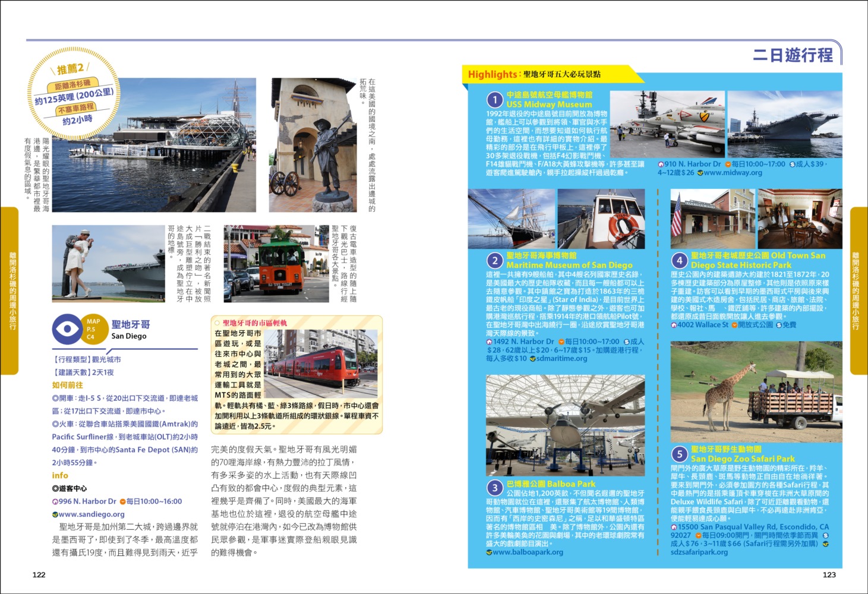Select the left page side tab 離開洛杉磯的周邊小旅行
This screenshot has height=594, width=868.
(x=10, y=291)
